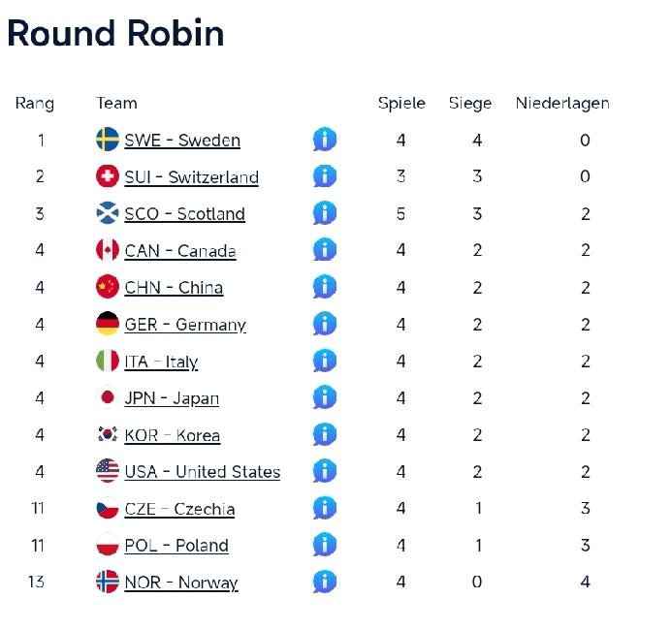
Task: Open the POL - Poland team link
Action: tap(176, 546)
